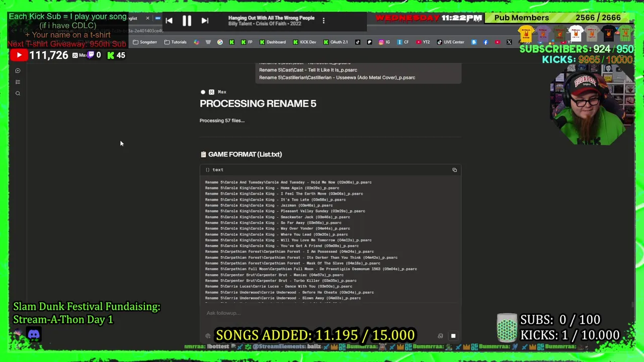
Task: Click the 'GAME FORMAT (List.txt)' heading
Action: (245, 154)
